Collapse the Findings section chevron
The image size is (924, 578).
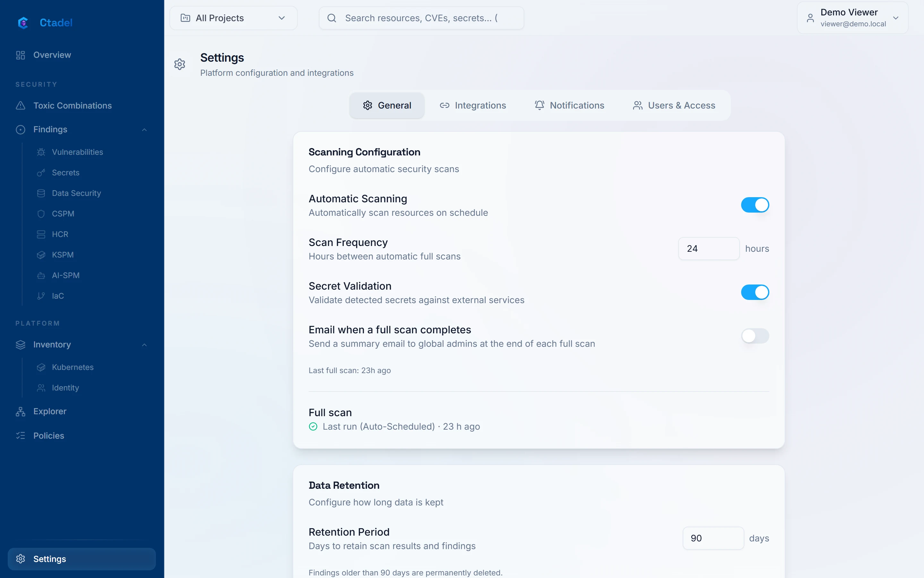coord(144,130)
